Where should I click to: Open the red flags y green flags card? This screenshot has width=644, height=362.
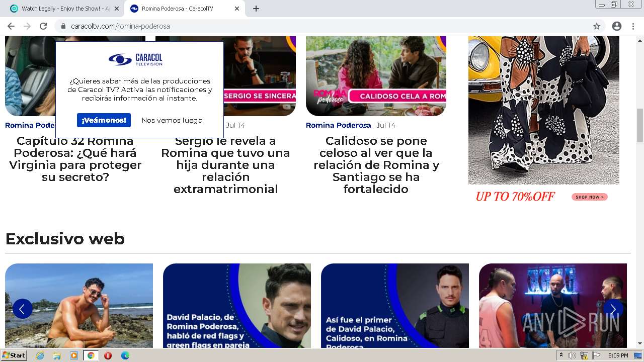(x=237, y=306)
